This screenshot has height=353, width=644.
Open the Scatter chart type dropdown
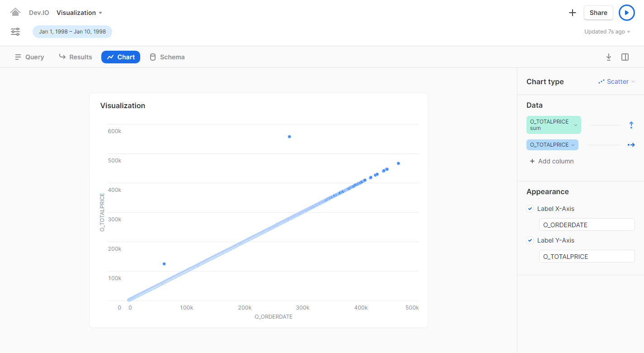coord(617,82)
